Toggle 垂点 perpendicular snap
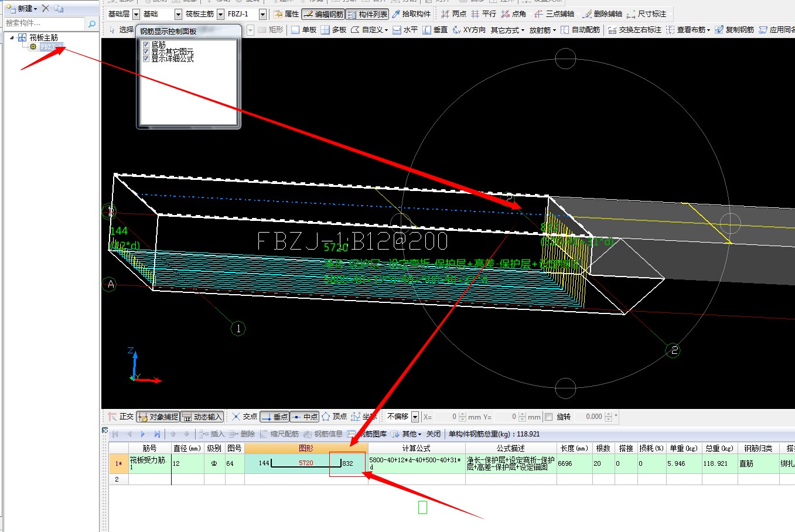The height and width of the screenshot is (532, 795). [x=274, y=417]
